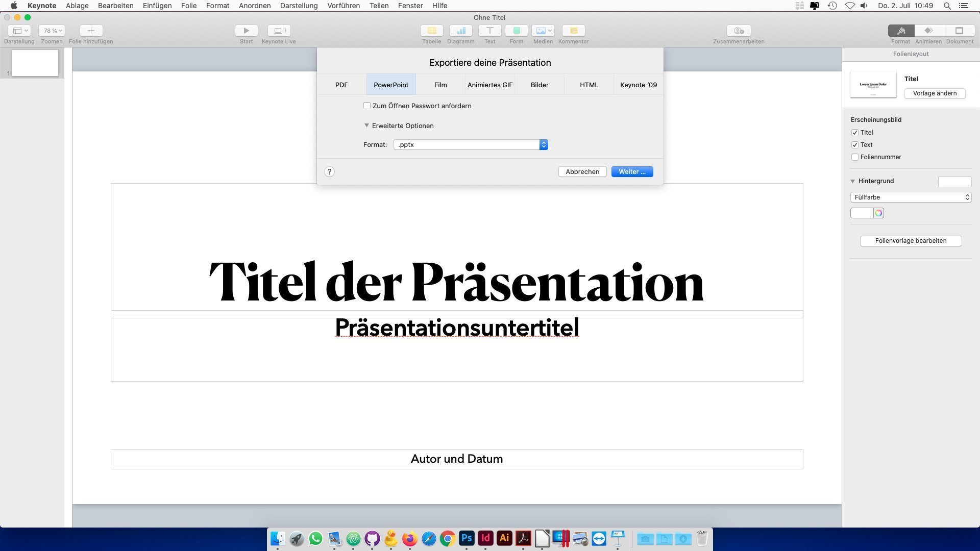Image resolution: width=980 pixels, height=551 pixels.
Task: Collapse the Hintergrund section
Action: (852, 181)
